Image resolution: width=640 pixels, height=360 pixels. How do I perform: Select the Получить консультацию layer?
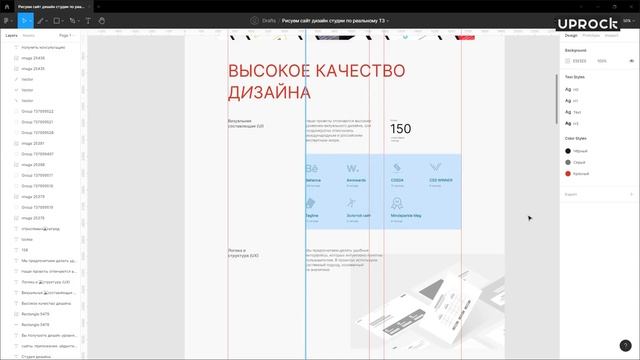click(43, 47)
